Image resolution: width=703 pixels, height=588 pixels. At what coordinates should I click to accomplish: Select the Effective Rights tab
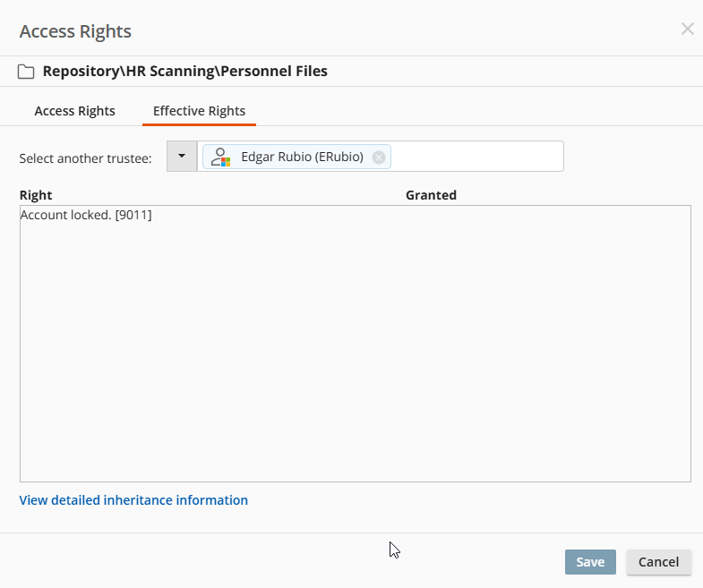click(199, 111)
